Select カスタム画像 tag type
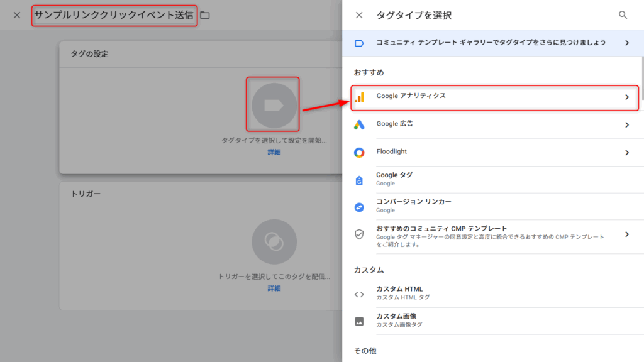The height and width of the screenshot is (362, 644). pyautogui.click(x=493, y=321)
